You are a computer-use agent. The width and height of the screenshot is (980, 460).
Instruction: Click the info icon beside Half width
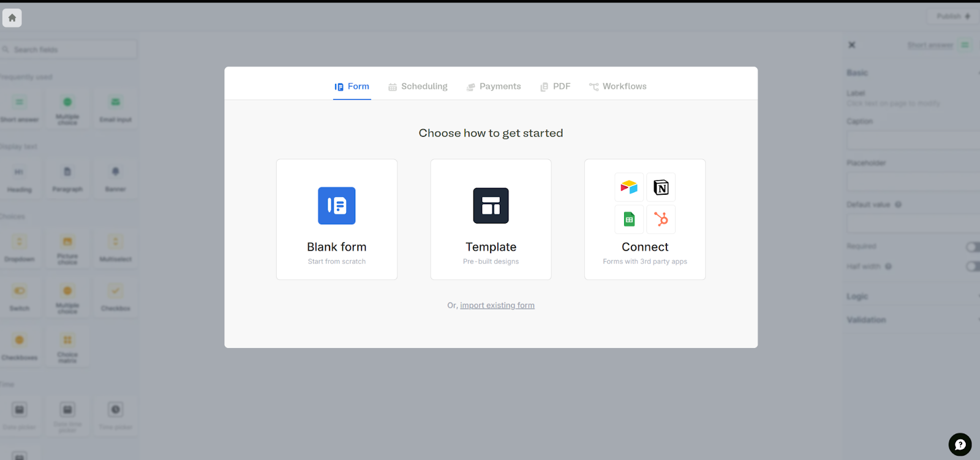point(888,266)
